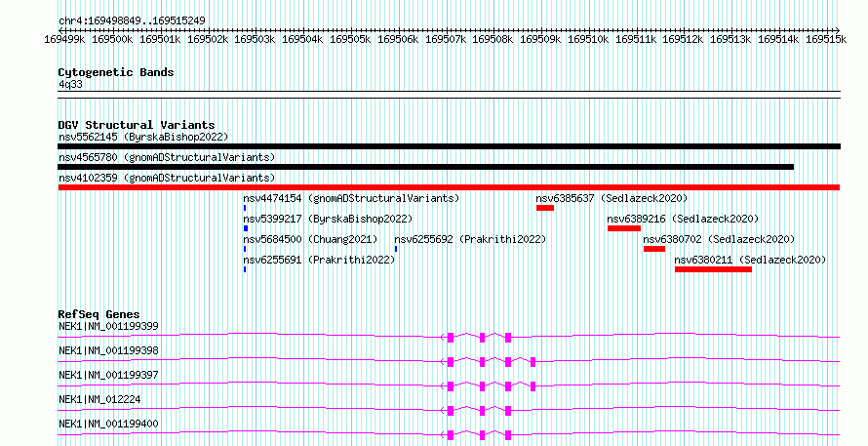Click the red bar for nsv6380211

click(x=714, y=269)
